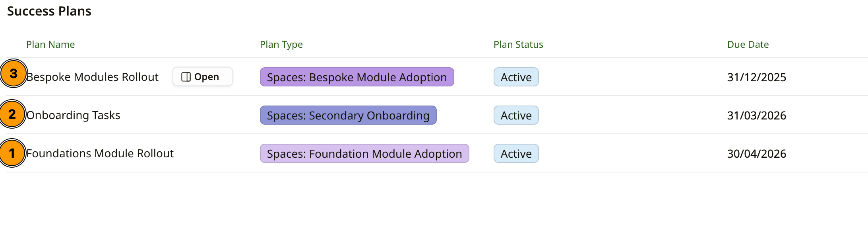Click the Active status for Foundations Module Rollout
The height and width of the screenshot is (227, 868).
pos(516,153)
